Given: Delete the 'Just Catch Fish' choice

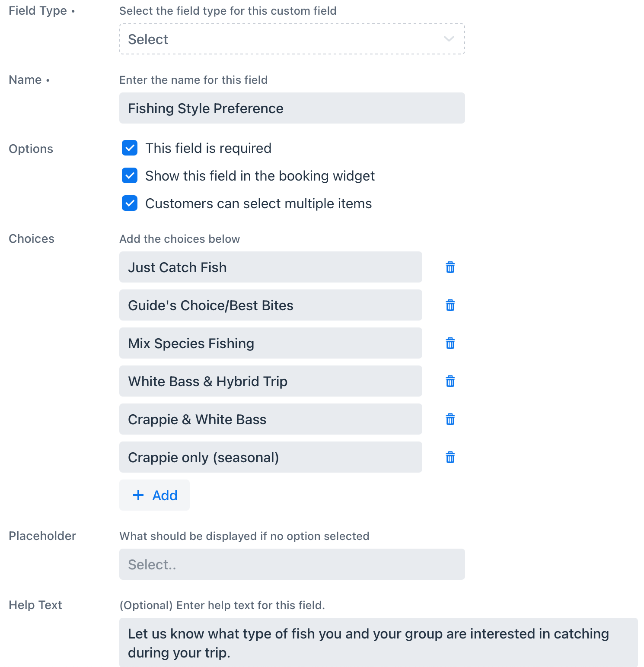Looking at the screenshot, I should pyautogui.click(x=450, y=267).
